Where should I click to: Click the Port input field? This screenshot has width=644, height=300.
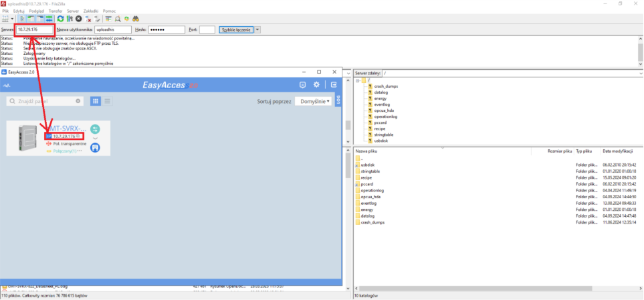pyautogui.click(x=207, y=29)
